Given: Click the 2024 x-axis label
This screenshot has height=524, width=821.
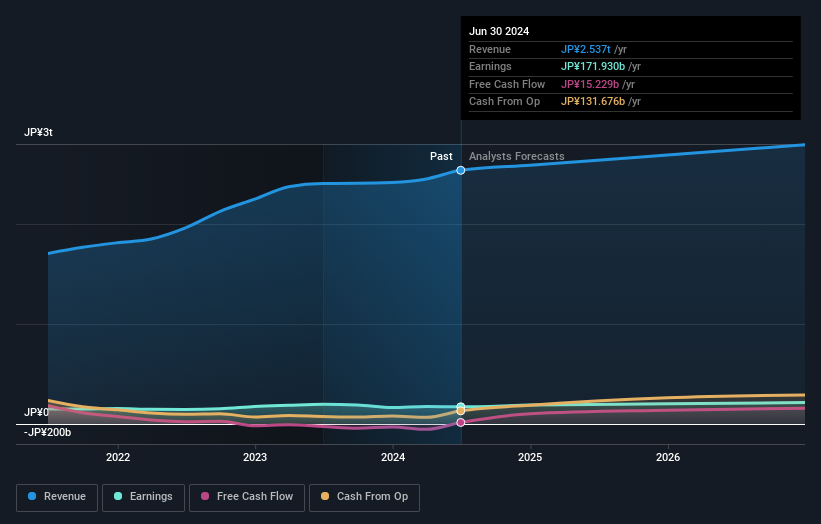Looking at the screenshot, I should (393, 457).
